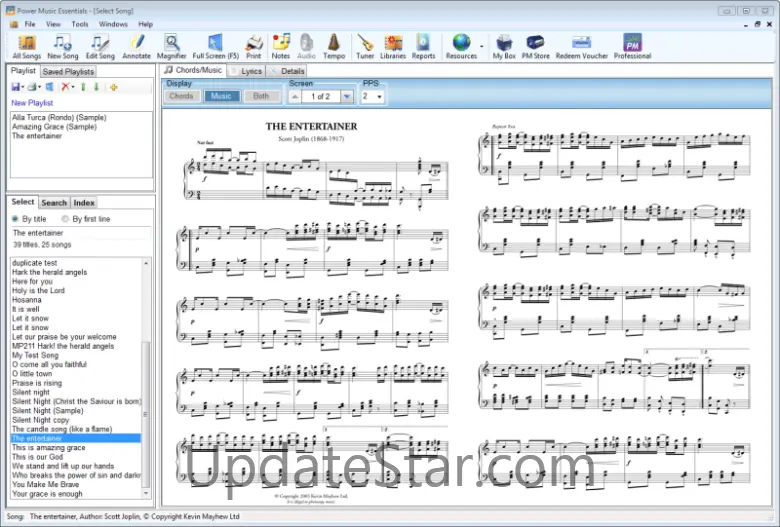
Task: Open the File menu
Action: click(x=30, y=24)
